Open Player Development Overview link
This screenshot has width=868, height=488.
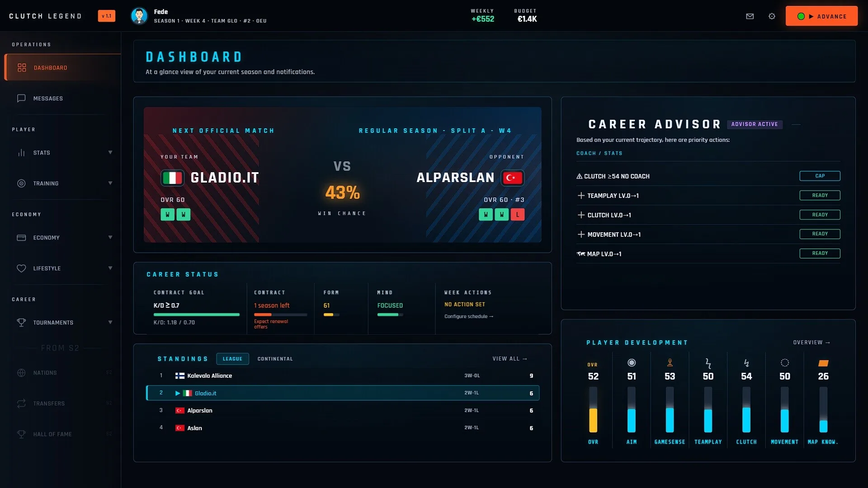click(811, 343)
